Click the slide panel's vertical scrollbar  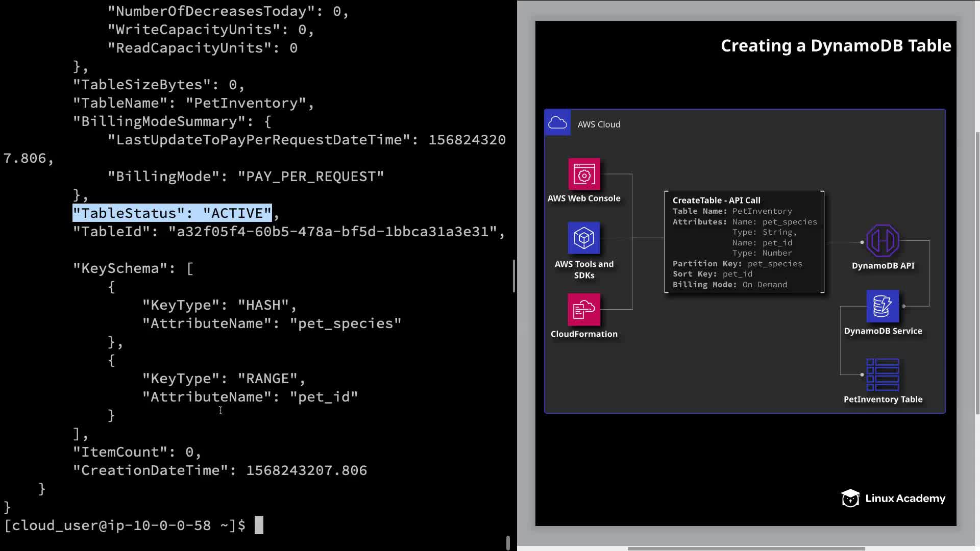(977, 273)
